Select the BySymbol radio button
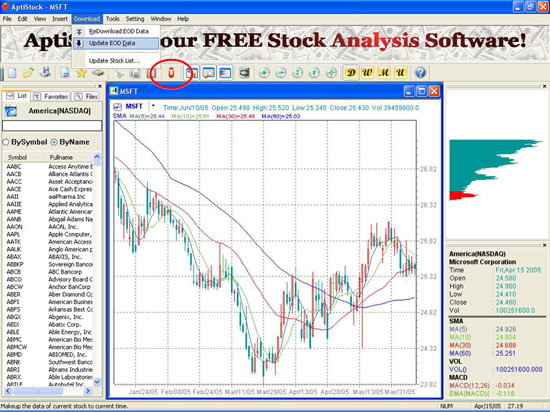Image resolution: width=550 pixels, height=412 pixels. (x=6, y=142)
